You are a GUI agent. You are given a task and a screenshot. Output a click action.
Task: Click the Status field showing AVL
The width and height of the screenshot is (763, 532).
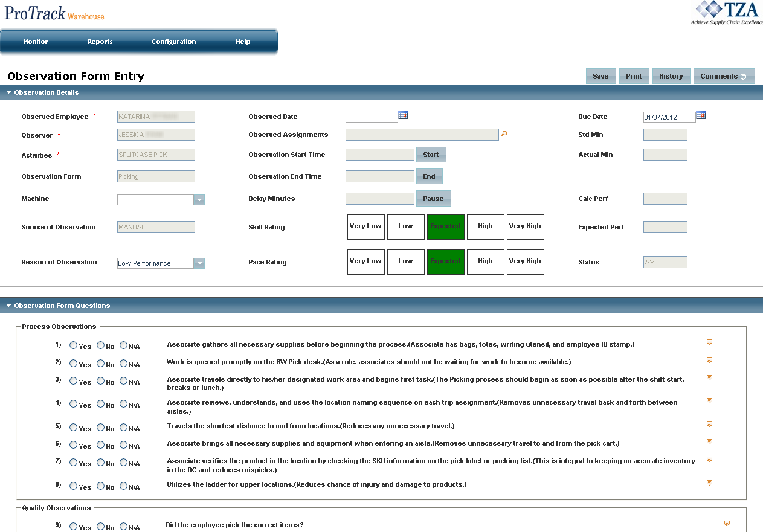pyautogui.click(x=665, y=262)
